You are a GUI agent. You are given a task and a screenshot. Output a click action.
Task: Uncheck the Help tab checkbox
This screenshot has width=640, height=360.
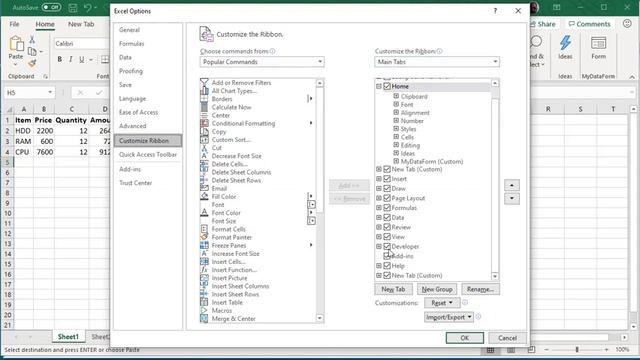[387, 266]
